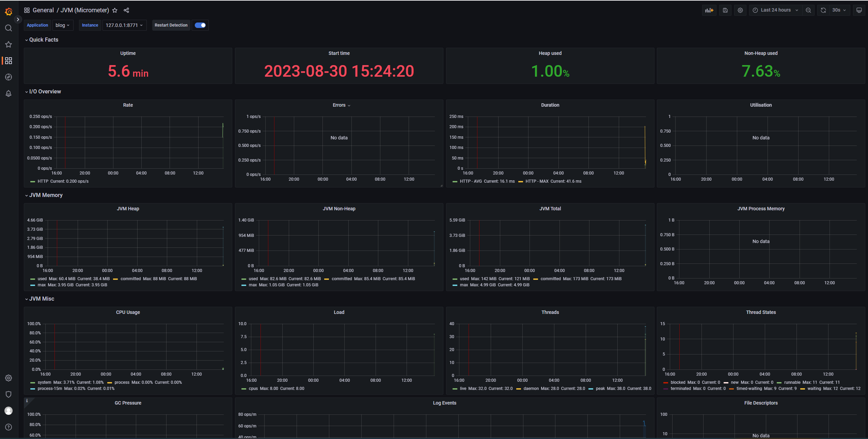Open the Last 24 hours time picker
Screen dimensions: 868x439
pyautogui.click(x=775, y=10)
